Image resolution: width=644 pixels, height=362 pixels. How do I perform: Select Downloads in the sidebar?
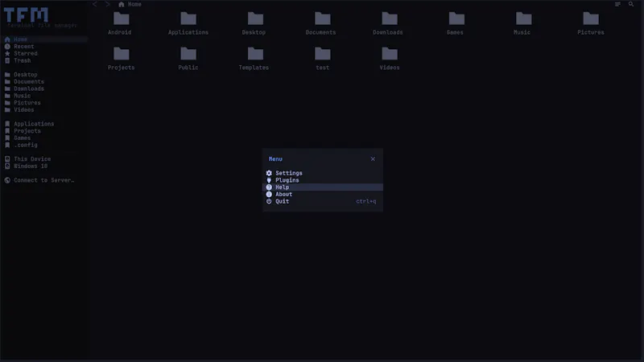click(44, 88)
